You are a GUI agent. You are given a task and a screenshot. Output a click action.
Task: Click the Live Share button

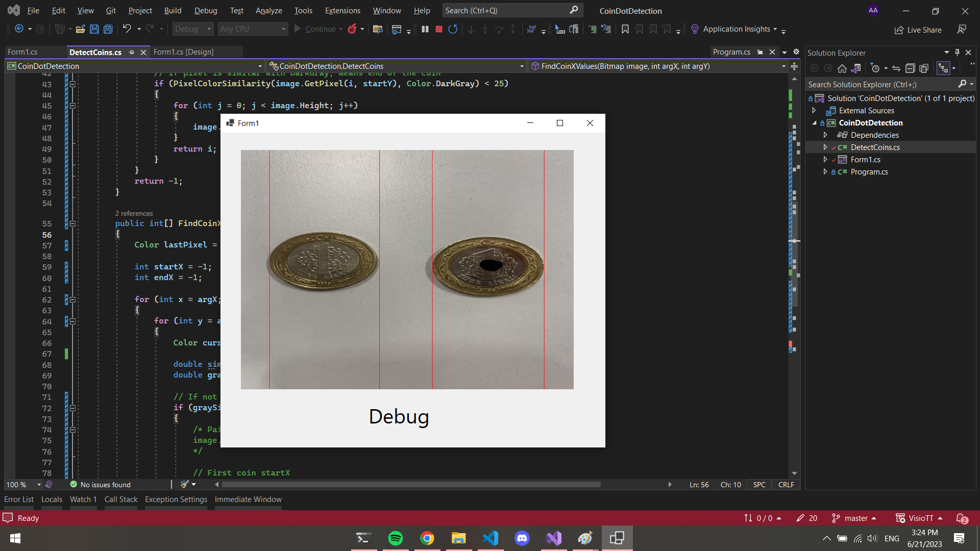(x=918, y=30)
